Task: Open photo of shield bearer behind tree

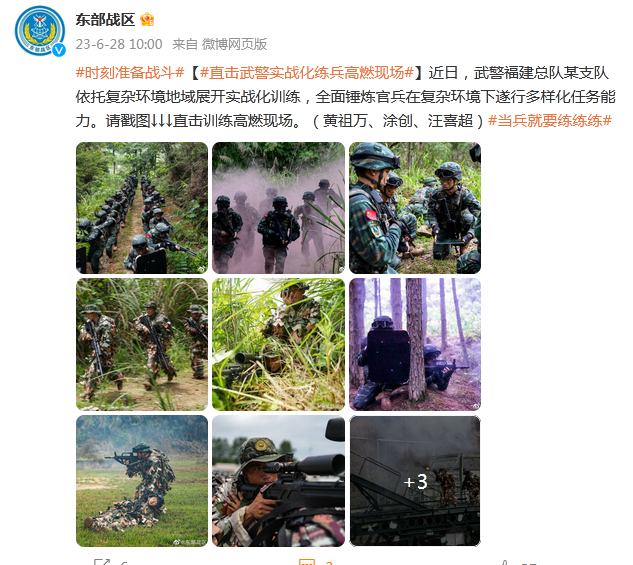Action: point(415,344)
